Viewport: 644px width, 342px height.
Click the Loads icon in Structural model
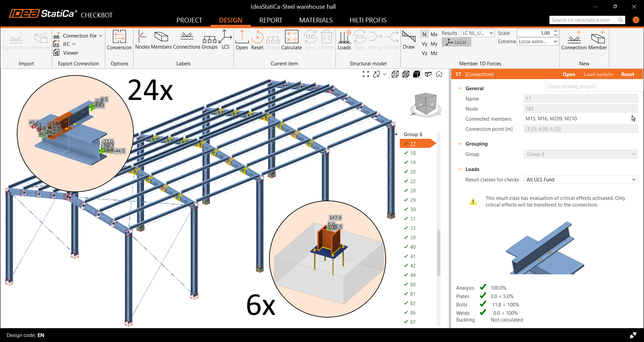coord(344,40)
